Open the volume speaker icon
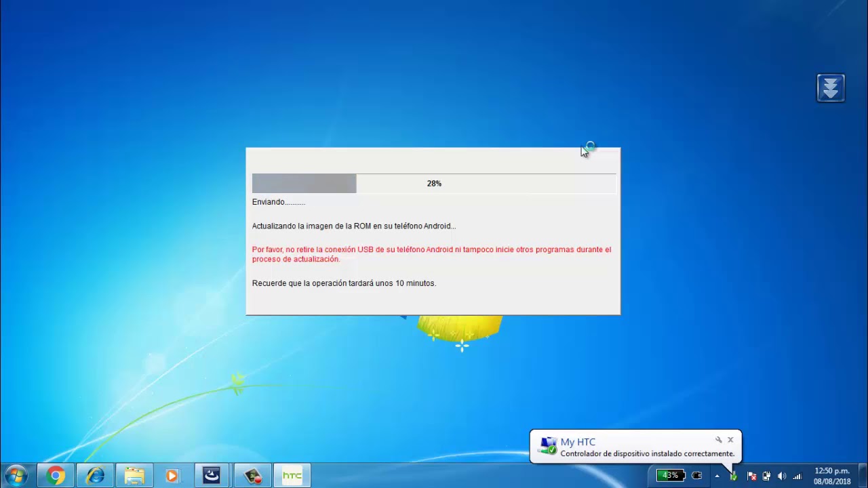The height and width of the screenshot is (488, 868). point(782,476)
